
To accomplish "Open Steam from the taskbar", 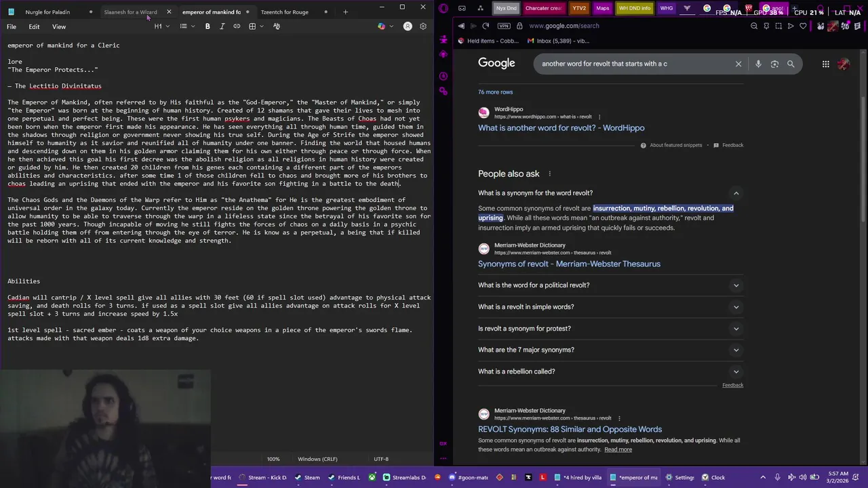I will (x=307, y=477).
